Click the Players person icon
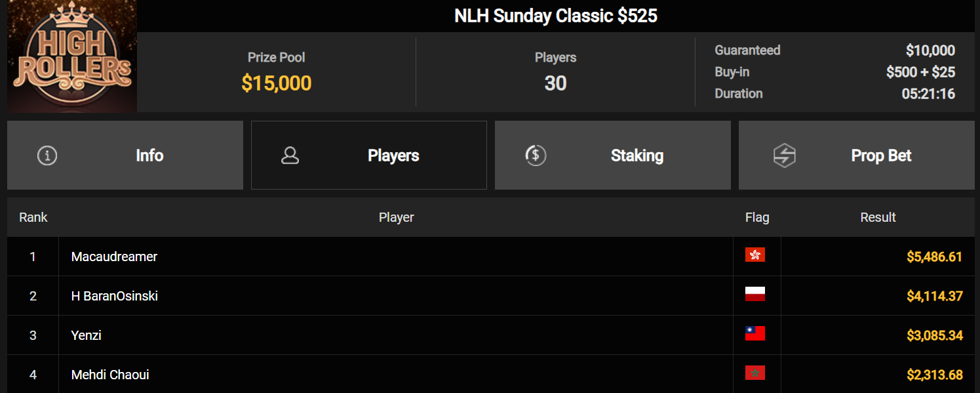Image resolution: width=980 pixels, height=393 pixels. click(x=290, y=155)
